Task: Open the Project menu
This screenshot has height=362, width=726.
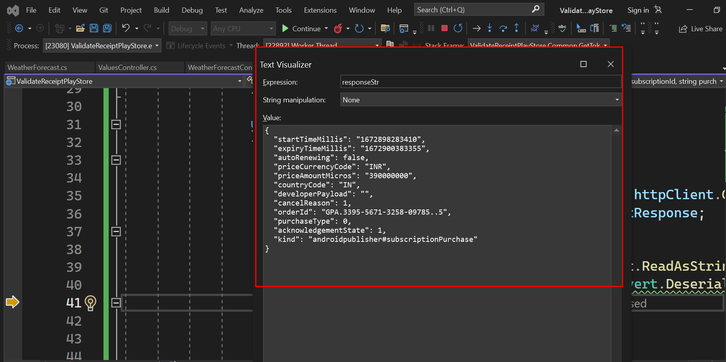Action: click(131, 10)
